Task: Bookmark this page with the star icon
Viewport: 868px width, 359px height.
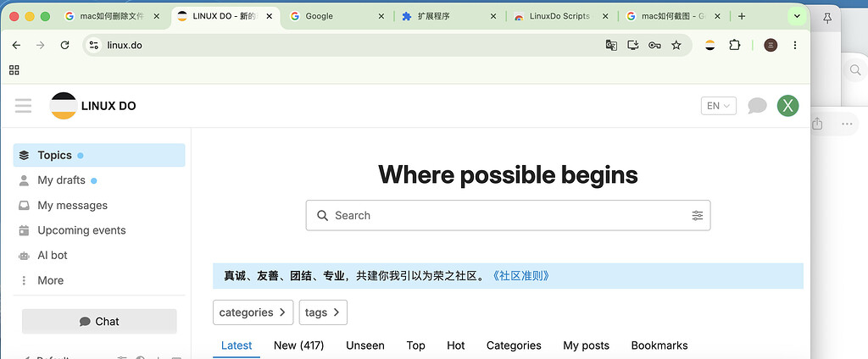Action: click(x=676, y=46)
